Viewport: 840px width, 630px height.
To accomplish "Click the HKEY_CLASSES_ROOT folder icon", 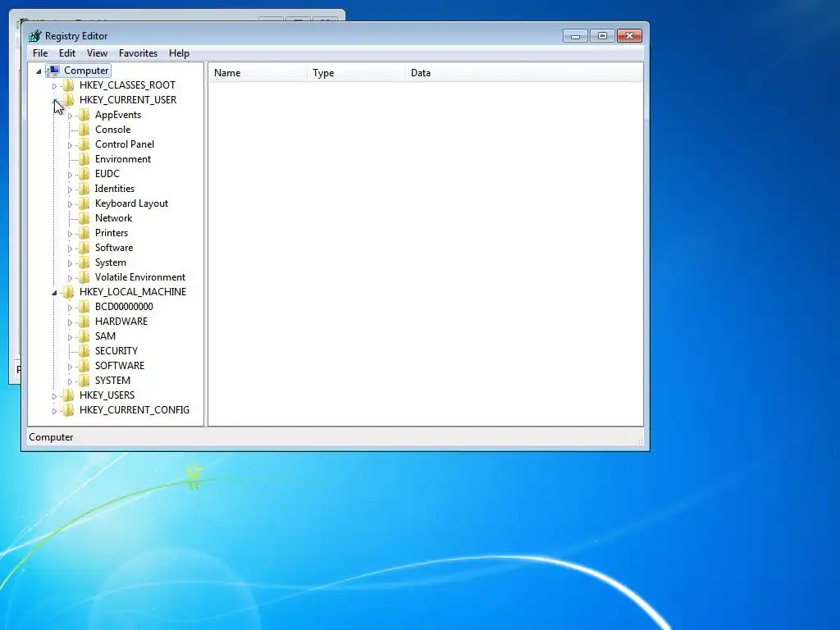I will pyautogui.click(x=69, y=85).
